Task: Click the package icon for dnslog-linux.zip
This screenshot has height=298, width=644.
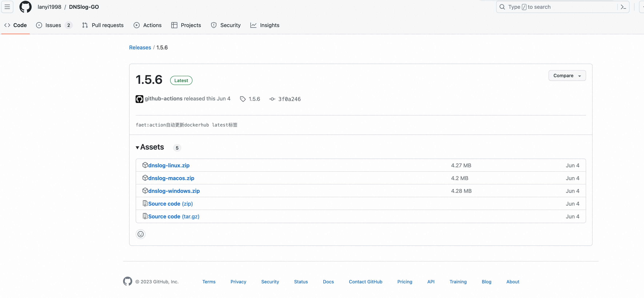Action: click(x=145, y=165)
